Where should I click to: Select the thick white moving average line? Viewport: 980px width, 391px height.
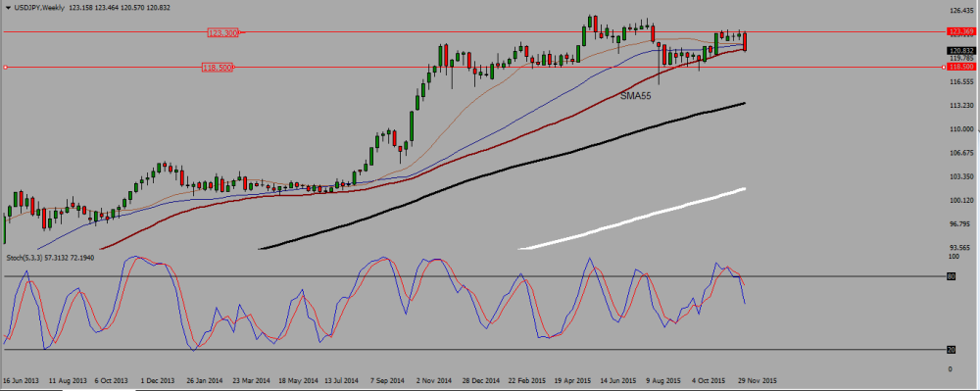point(631,218)
